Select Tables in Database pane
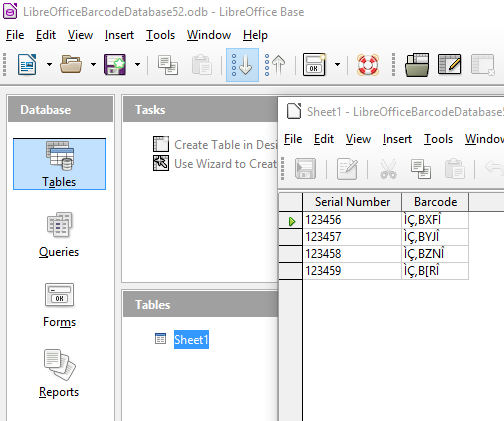The height and width of the screenshot is (421, 504). [59, 164]
